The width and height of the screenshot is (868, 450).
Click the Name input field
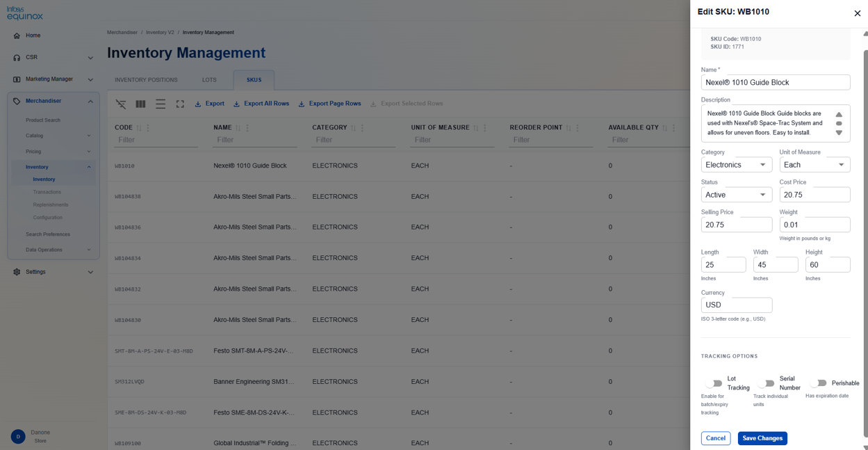[x=776, y=82]
